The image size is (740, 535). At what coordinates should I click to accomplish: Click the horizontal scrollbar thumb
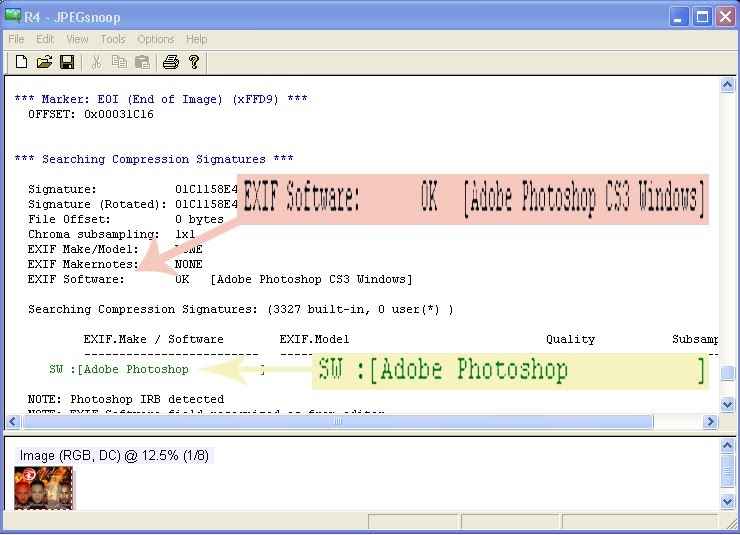[338, 421]
